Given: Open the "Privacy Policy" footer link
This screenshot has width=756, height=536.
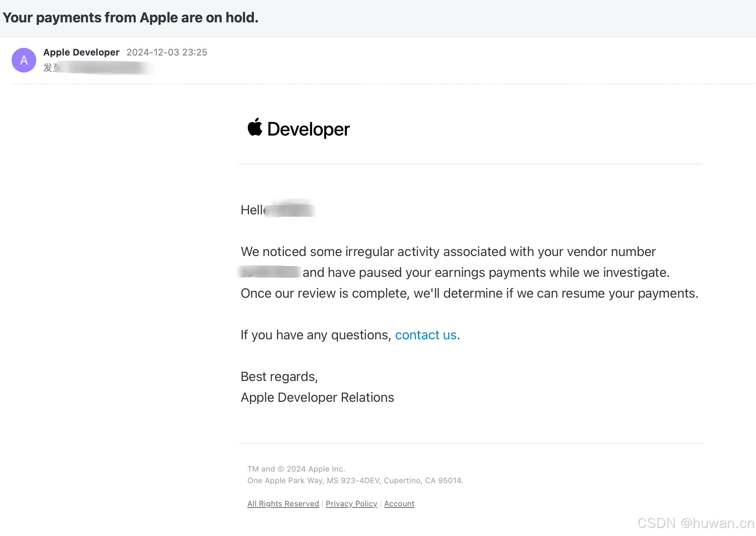Looking at the screenshot, I should 351,504.
